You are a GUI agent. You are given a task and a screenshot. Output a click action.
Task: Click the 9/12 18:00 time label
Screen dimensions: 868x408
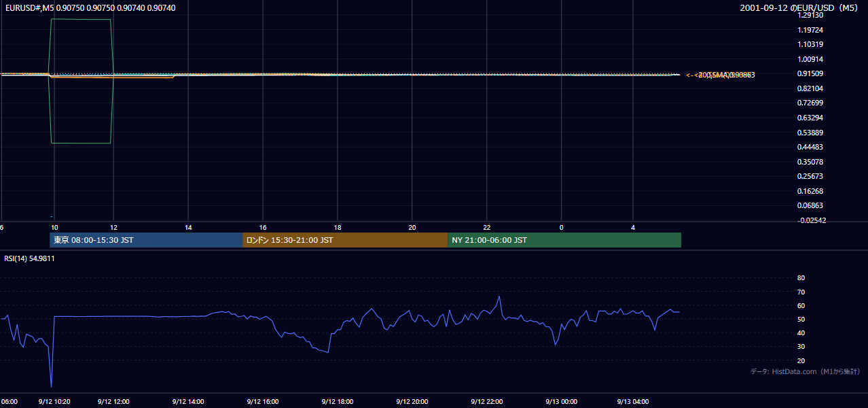pos(338,401)
